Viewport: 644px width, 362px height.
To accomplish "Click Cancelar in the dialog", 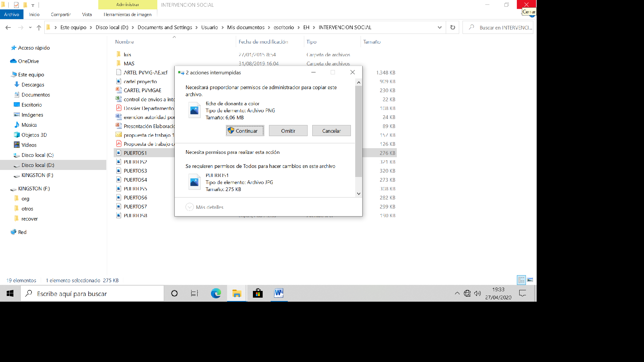I will (x=331, y=131).
